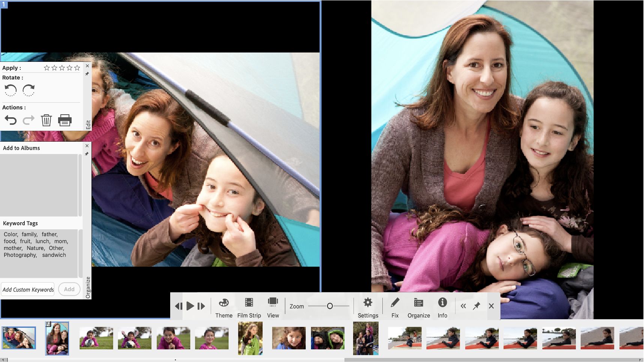Apply a three-star rating
Screen dimensions: 644x362
coord(62,68)
